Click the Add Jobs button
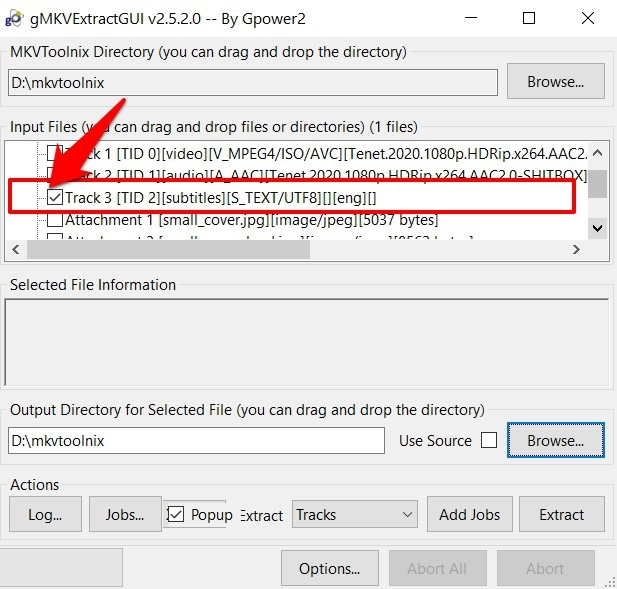Screen dimensions: 617x589 [469, 514]
